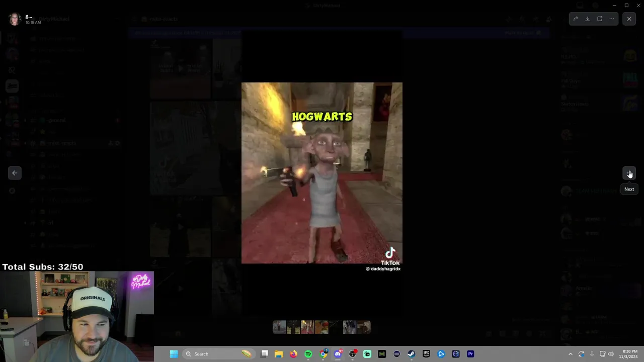Open Google Chrome from the taskbar
Screen dimensions: 644x362
(323, 354)
